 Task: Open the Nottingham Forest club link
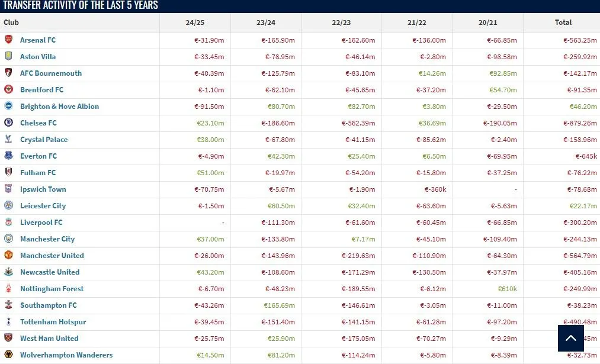tap(52, 289)
